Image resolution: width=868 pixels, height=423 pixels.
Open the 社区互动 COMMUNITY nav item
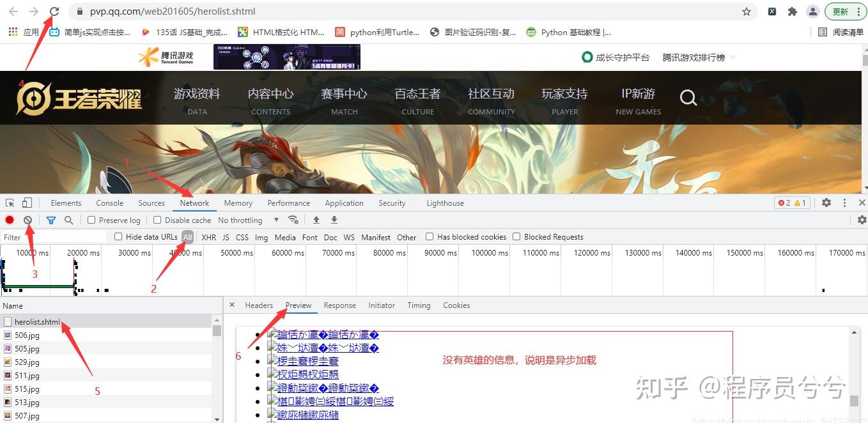(x=491, y=101)
